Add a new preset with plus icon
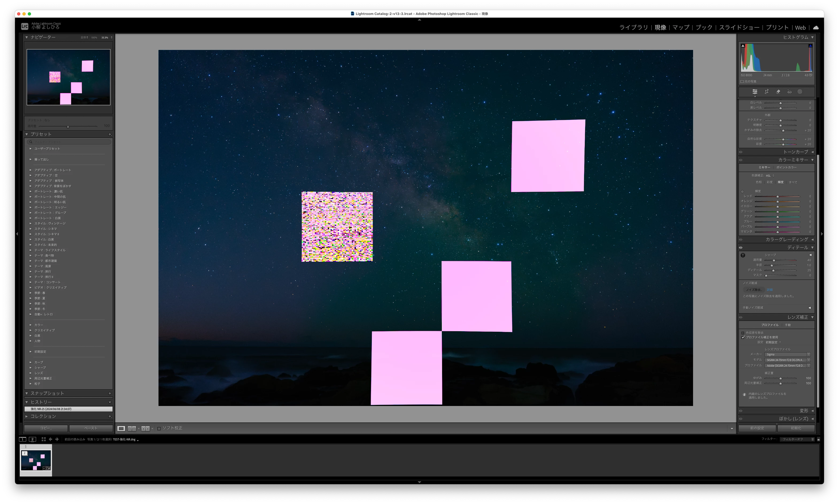This screenshot has height=504, width=839. pyautogui.click(x=110, y=135)
